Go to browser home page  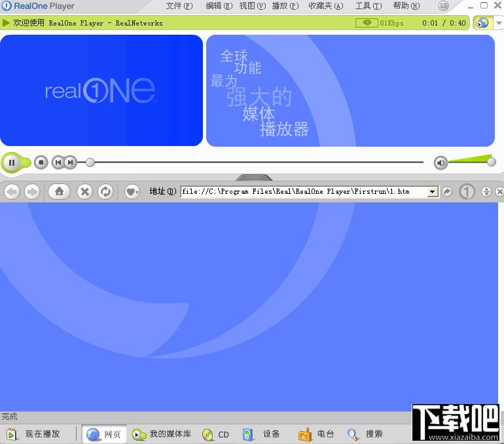59,192
